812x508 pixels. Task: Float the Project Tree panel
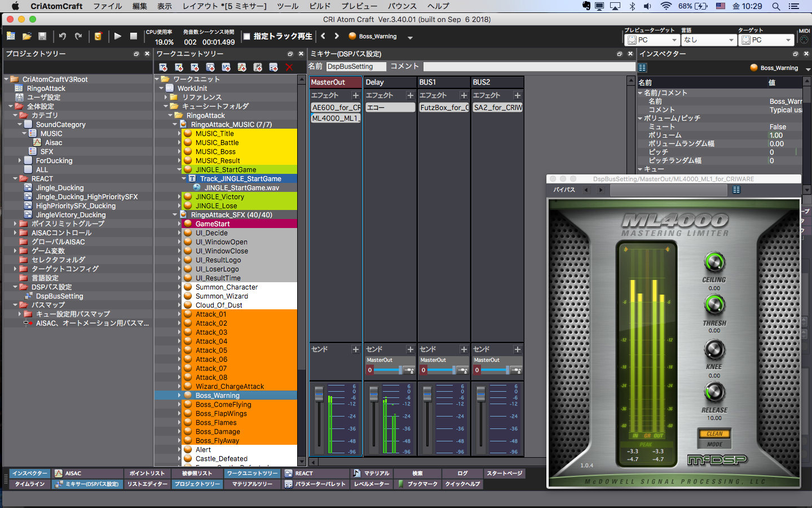(136, 54)
